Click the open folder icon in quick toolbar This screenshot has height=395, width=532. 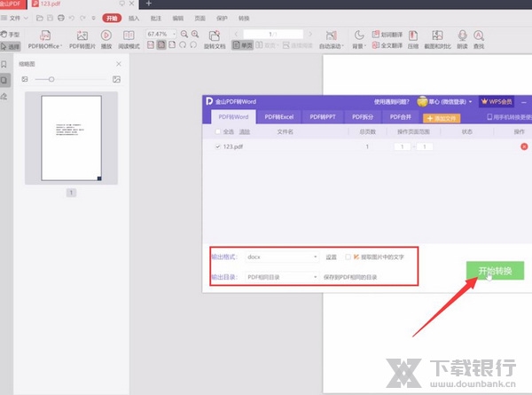coord(40,18)
